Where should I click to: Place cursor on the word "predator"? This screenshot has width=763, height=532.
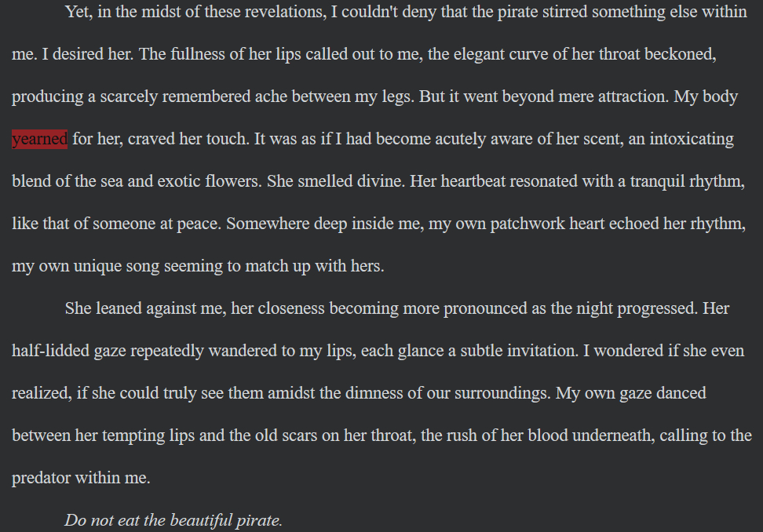(x=41, y=478)
